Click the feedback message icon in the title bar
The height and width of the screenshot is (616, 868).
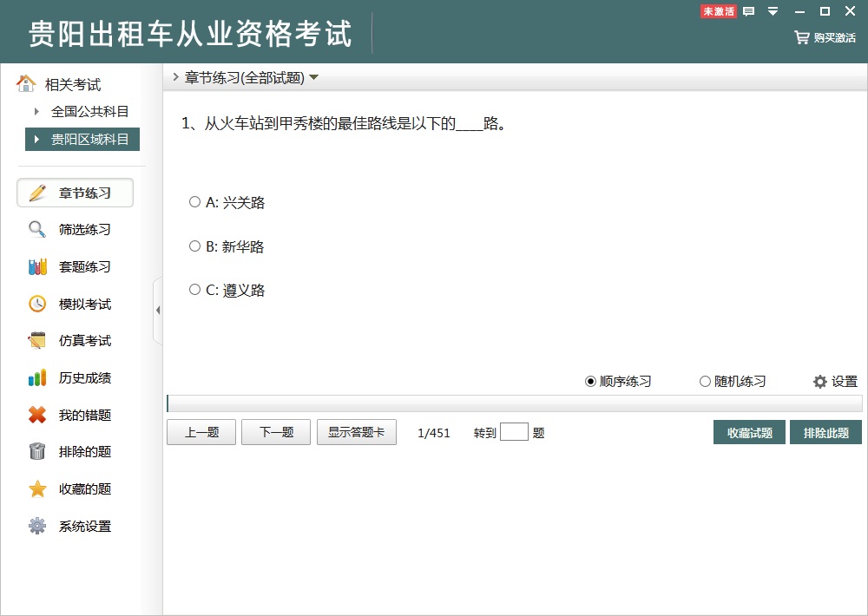[748, 11]
